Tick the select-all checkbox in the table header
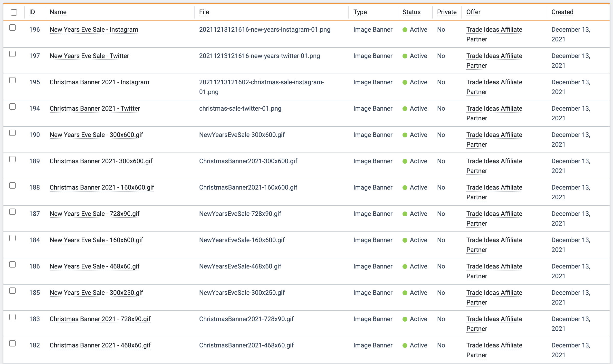 click(14, 12)
